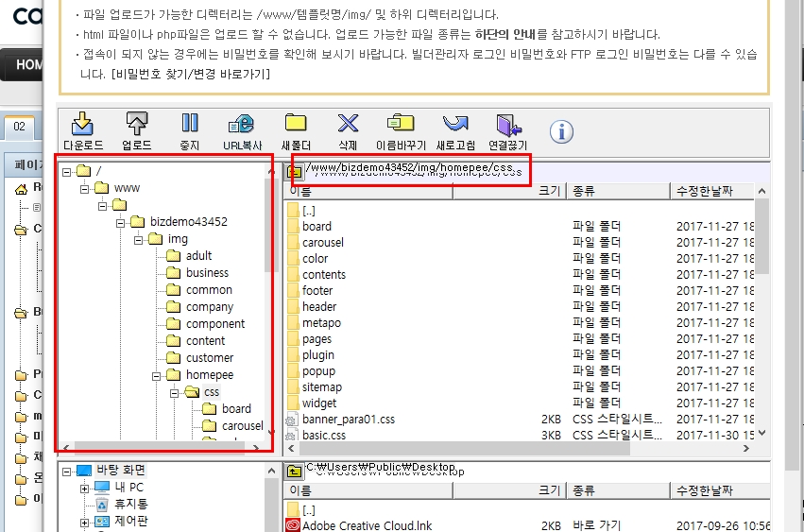Expand the 내 PC tree node
Viewport: 804px width, 532px height.
pos(85,488)
